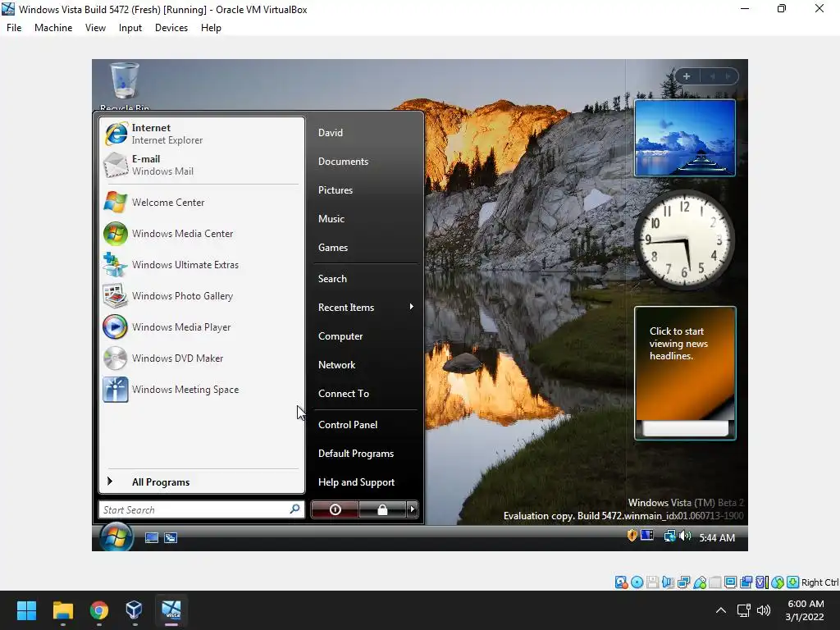
Task: Launch Welcome Center
Action: (x=202, y=203)
